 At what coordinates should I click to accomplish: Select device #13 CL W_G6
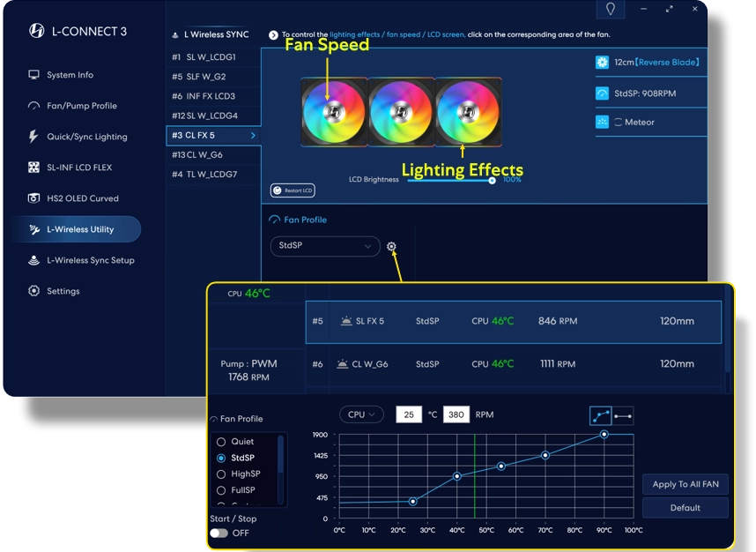[213, 154]
